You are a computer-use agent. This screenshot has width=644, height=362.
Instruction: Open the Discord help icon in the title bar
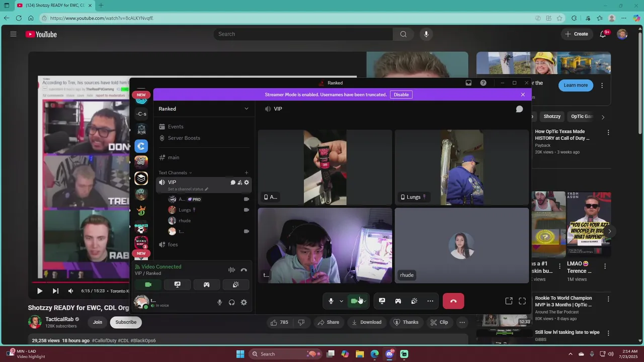point(483,83)
